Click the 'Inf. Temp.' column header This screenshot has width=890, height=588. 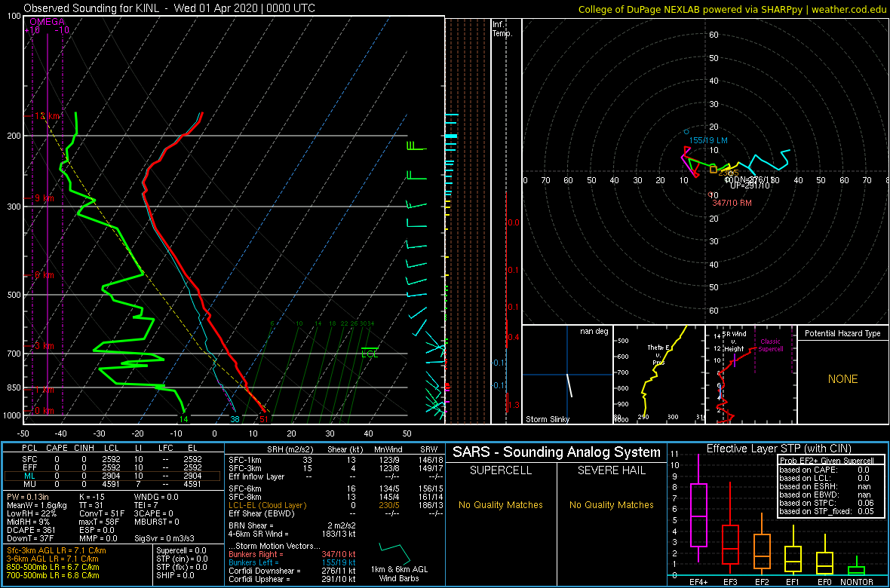[x=502, y=29]
